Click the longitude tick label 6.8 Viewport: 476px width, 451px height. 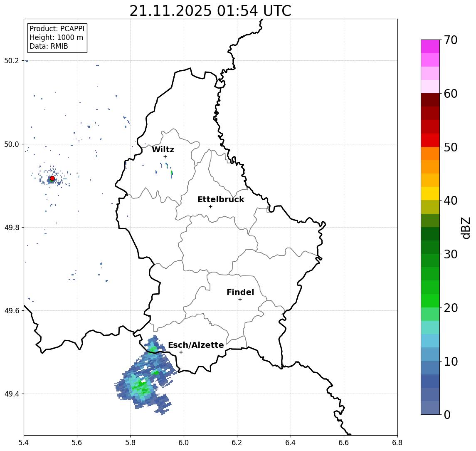click(x=397, y=443)
